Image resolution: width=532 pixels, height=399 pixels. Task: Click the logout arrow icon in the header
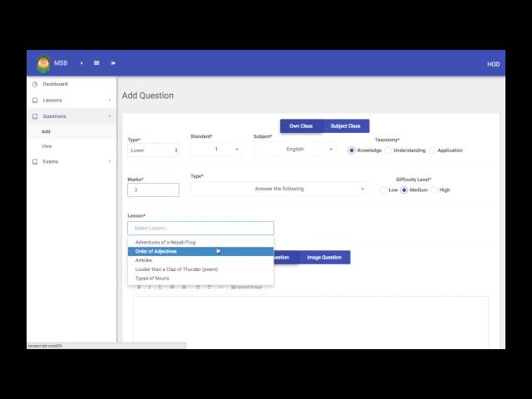(x=113, y=63)
